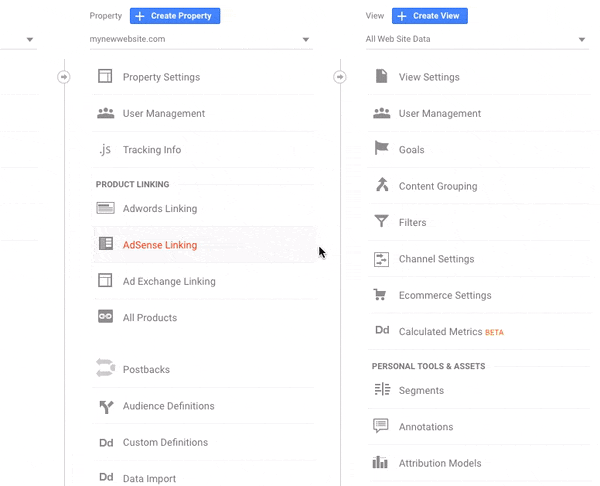The width and height of the screenshot is (600, 486).
Task: Click the AdSense Linking icon
Action: click(x=106, y=243)
